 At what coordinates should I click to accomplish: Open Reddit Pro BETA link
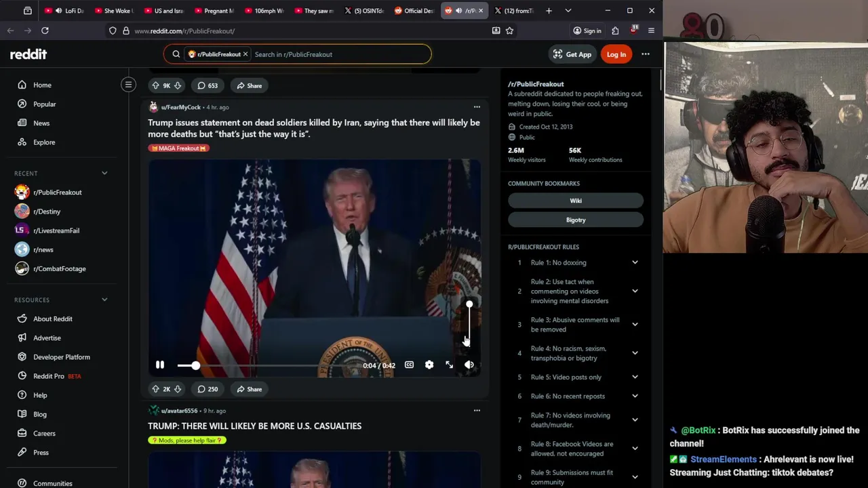point(57,376)
